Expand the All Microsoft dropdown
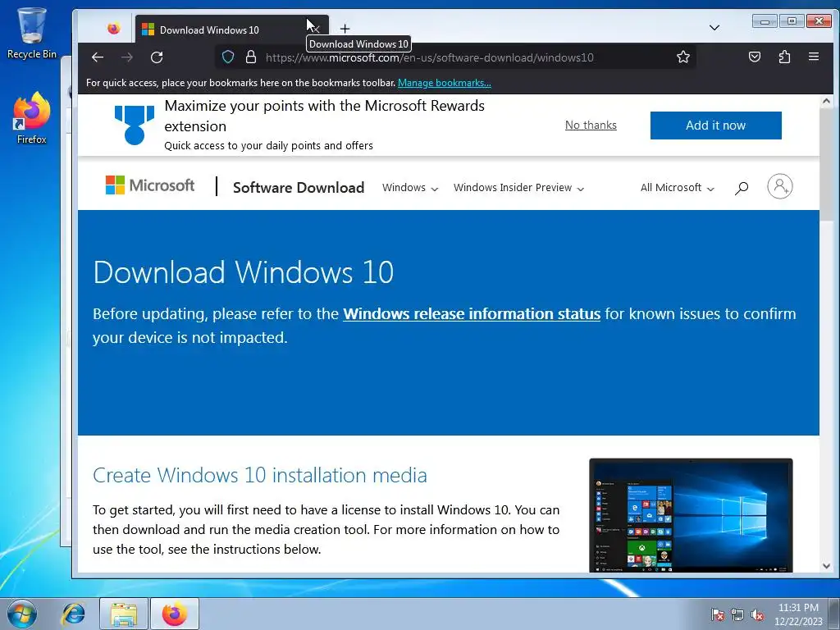Image resolution: width=840 pixels, height=630 pixels. [x=677, y=188]
